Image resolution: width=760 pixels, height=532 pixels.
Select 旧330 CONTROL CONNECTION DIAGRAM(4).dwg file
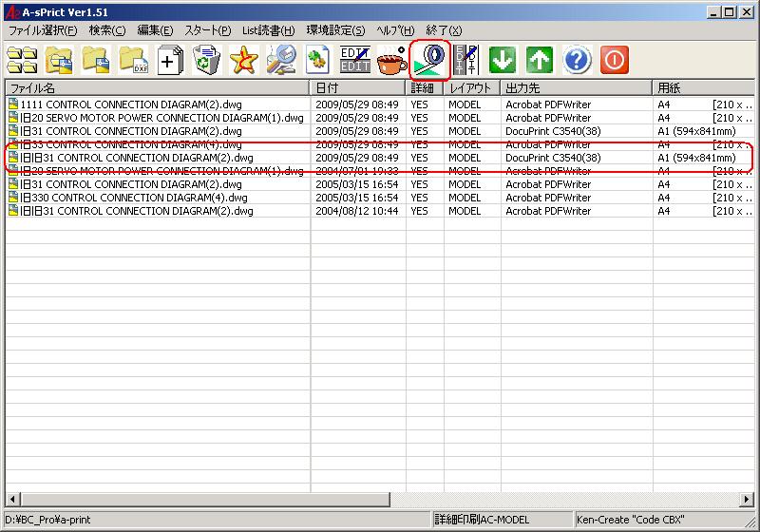pyautogui.click(x=133, y=198)
